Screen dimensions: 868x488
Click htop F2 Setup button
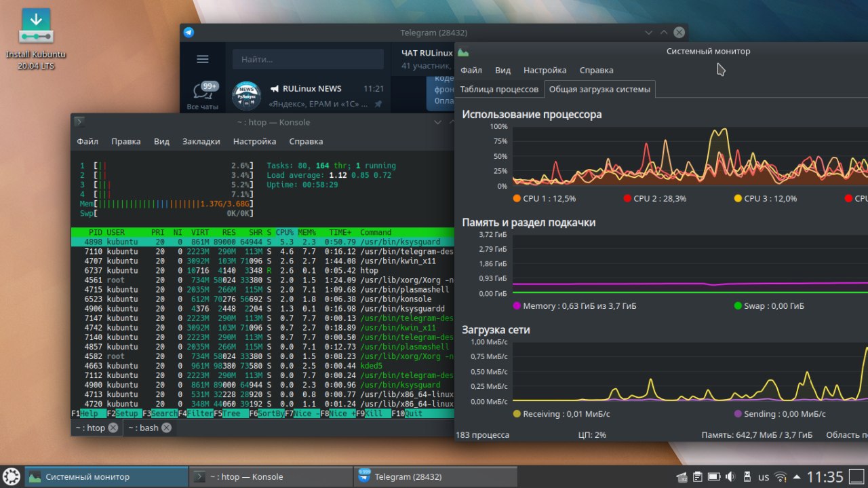(x=124, y=413)
